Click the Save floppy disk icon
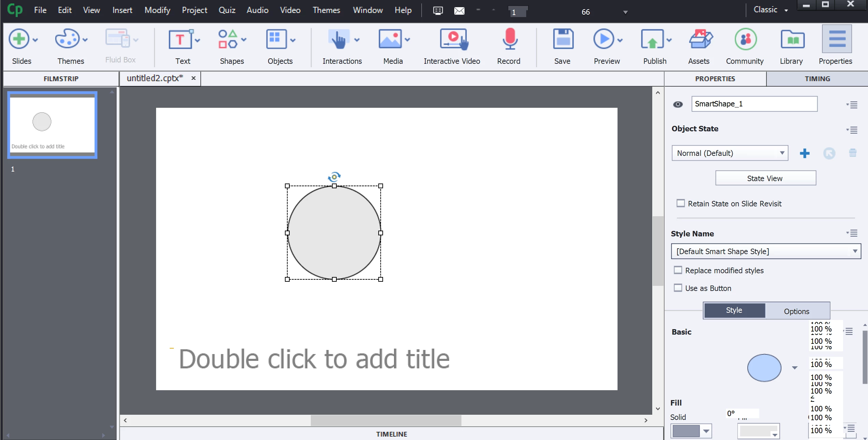The image size is (868, 440). 563,40
